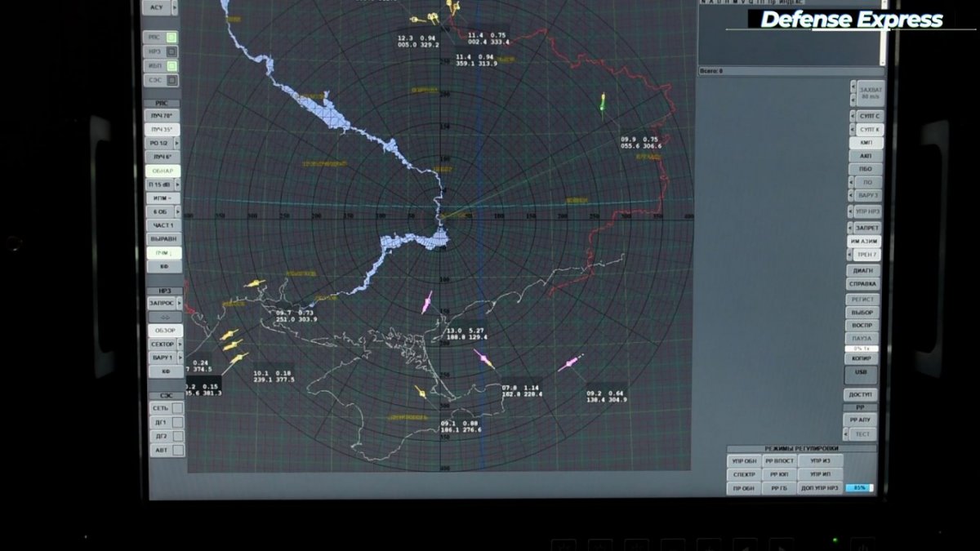Click the ПБО button
The width and height of the screenshot is (980, 551).
866,169
